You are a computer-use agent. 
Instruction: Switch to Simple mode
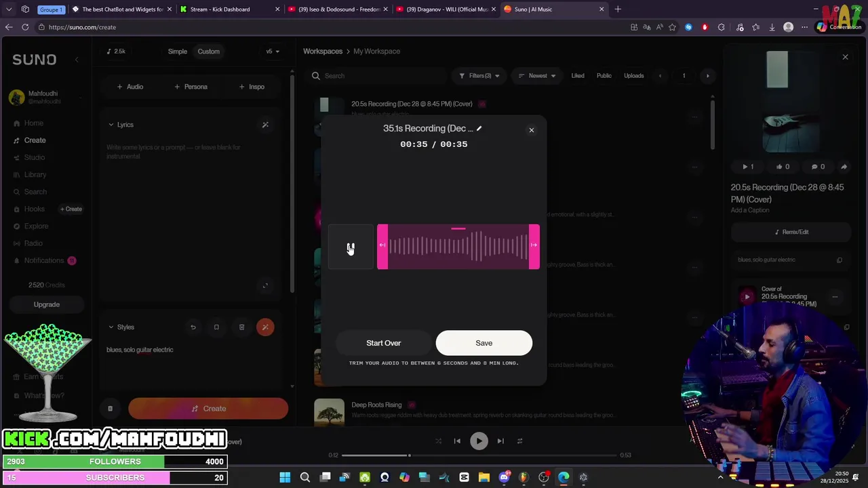pos(178,52)
